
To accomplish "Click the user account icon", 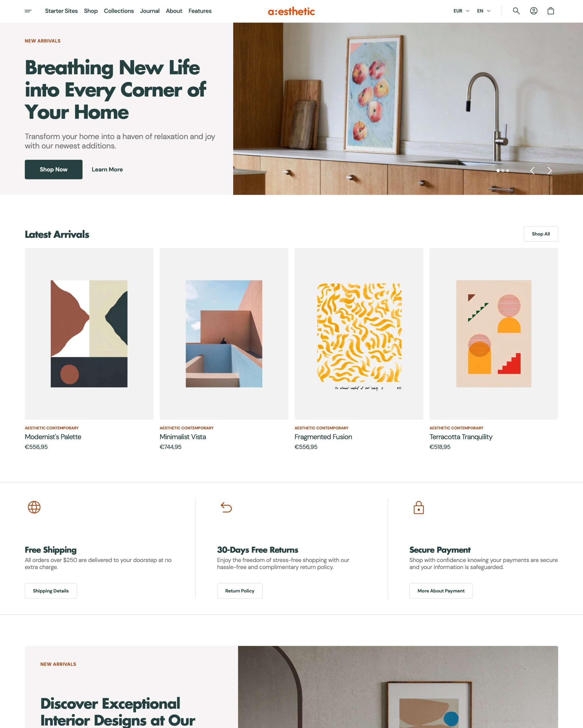I will 534,11.
